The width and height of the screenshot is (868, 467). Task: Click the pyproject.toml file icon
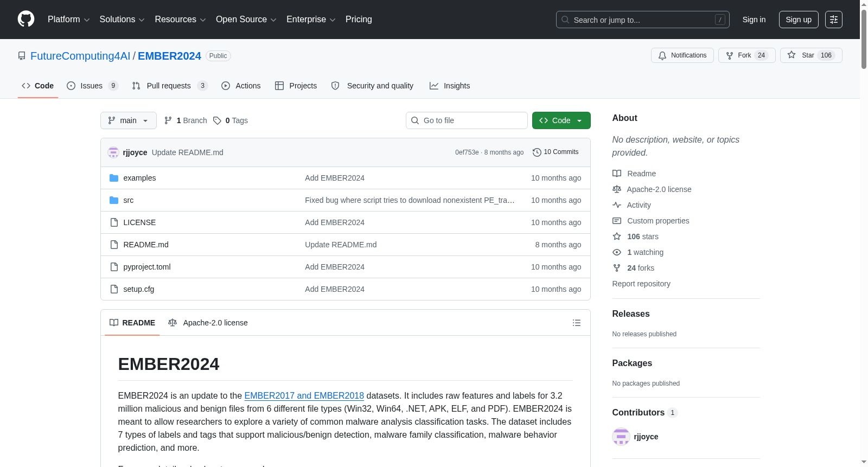[x=114, y=267]
